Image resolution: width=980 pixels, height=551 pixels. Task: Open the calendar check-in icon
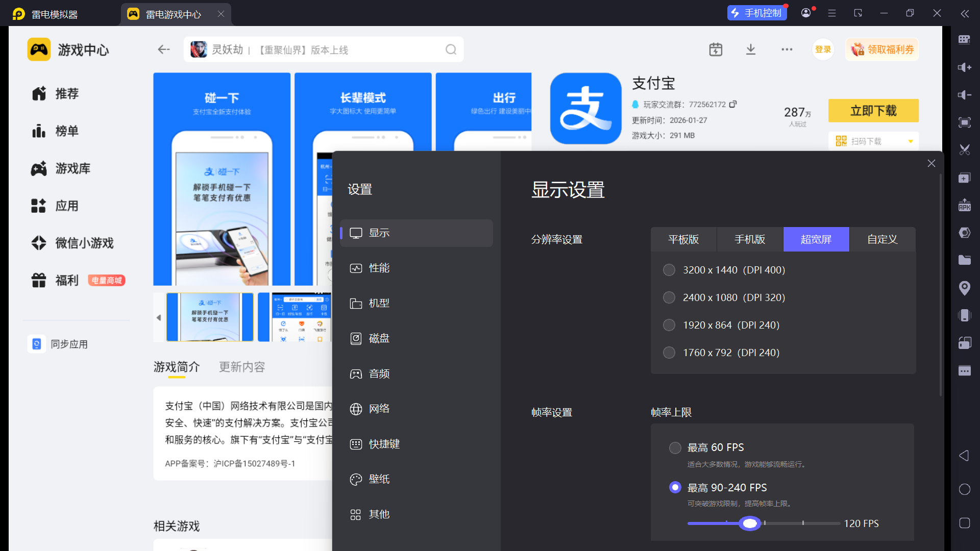point(716,49)
